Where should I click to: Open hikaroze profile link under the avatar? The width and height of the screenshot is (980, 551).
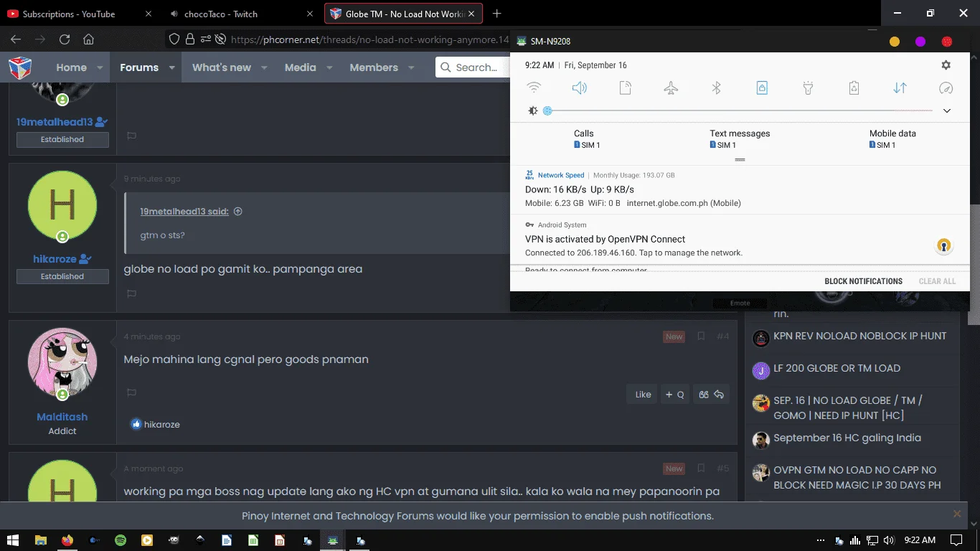pyautogui.click(x=56, y=259)
